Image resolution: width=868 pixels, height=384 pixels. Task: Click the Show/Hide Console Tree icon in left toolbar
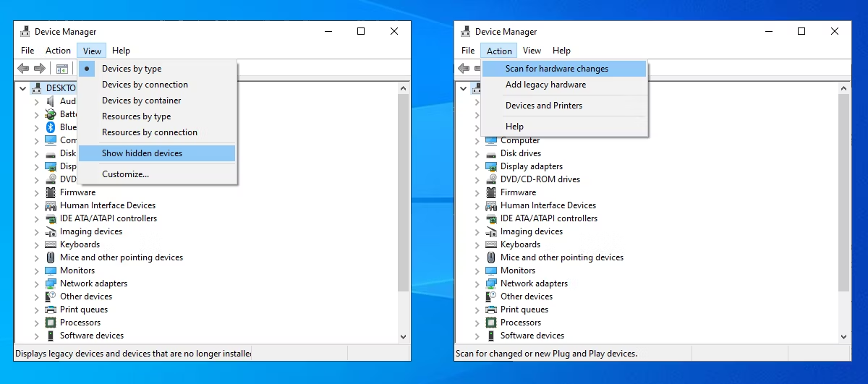(x=62, y=69)
